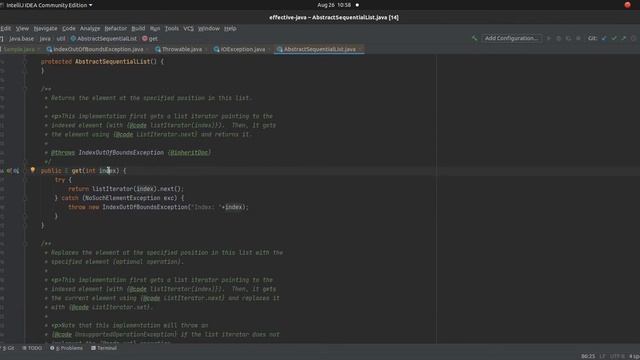Viewport: 640px width, 360px height.
Task: Click the lightbulb intention icon
Action: coord(33,170)
